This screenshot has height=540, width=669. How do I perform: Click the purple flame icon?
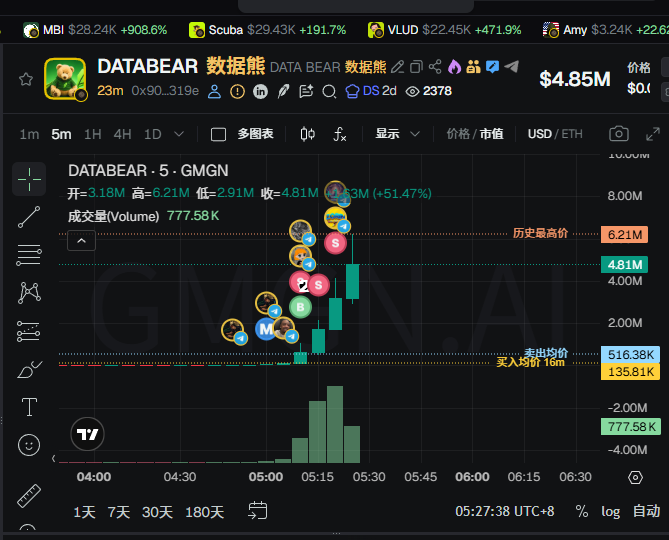[454, 67]
